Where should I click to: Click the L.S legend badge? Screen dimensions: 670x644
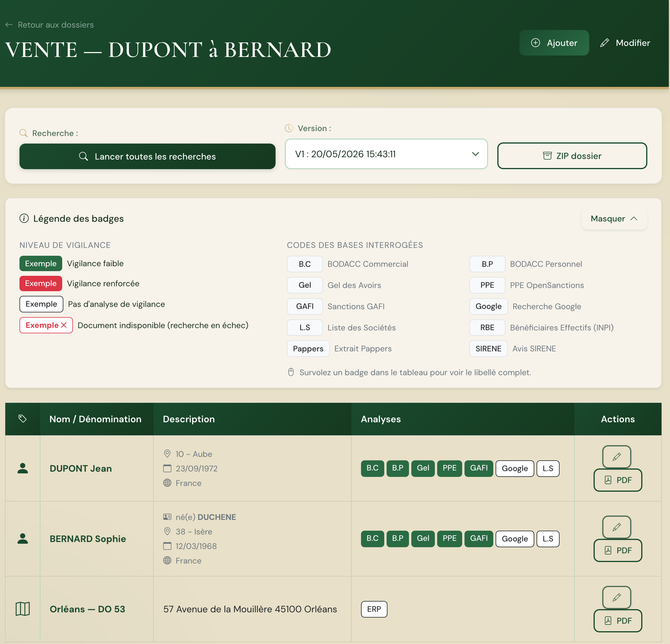[305, 328]
